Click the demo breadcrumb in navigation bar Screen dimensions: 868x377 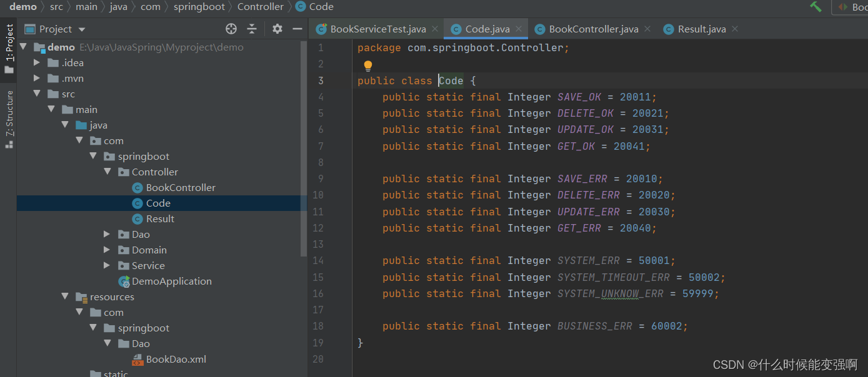coord(23,6)
